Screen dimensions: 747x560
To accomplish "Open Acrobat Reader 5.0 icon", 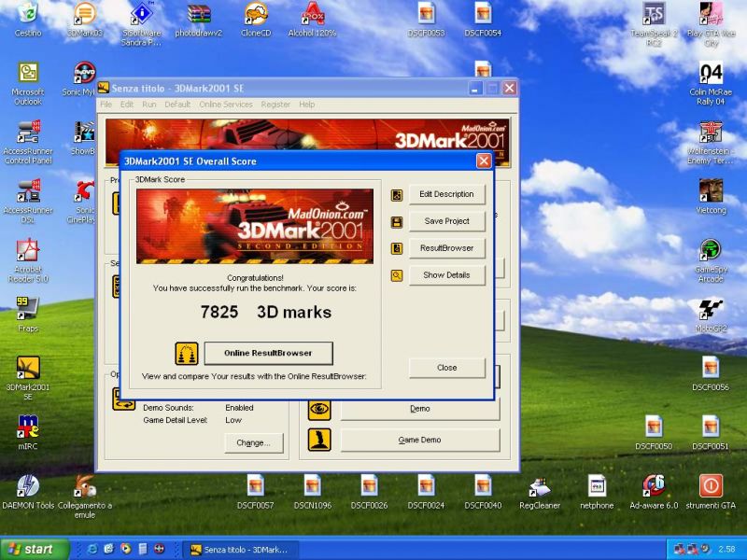I will coord(28,261).
